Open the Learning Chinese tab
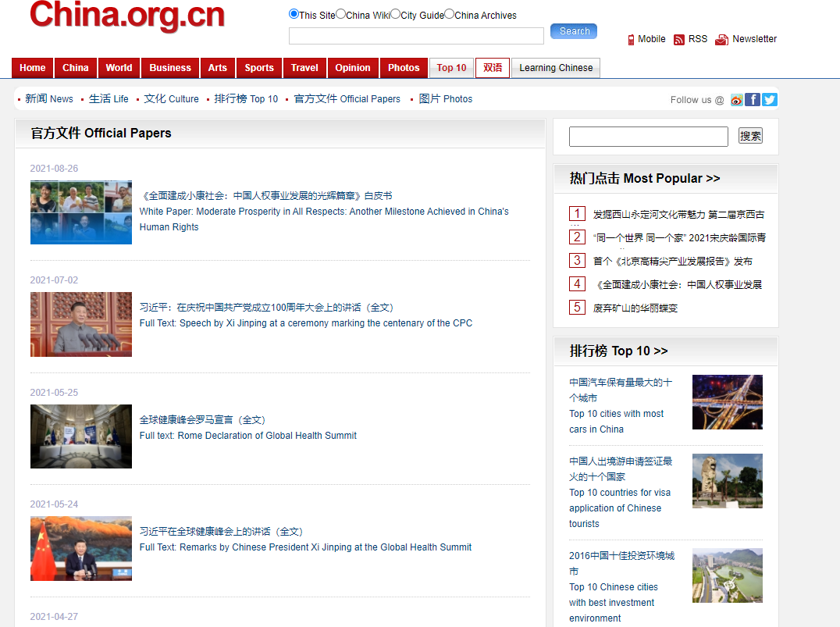This screenshot has width=840, height=627. pos(556,68)
